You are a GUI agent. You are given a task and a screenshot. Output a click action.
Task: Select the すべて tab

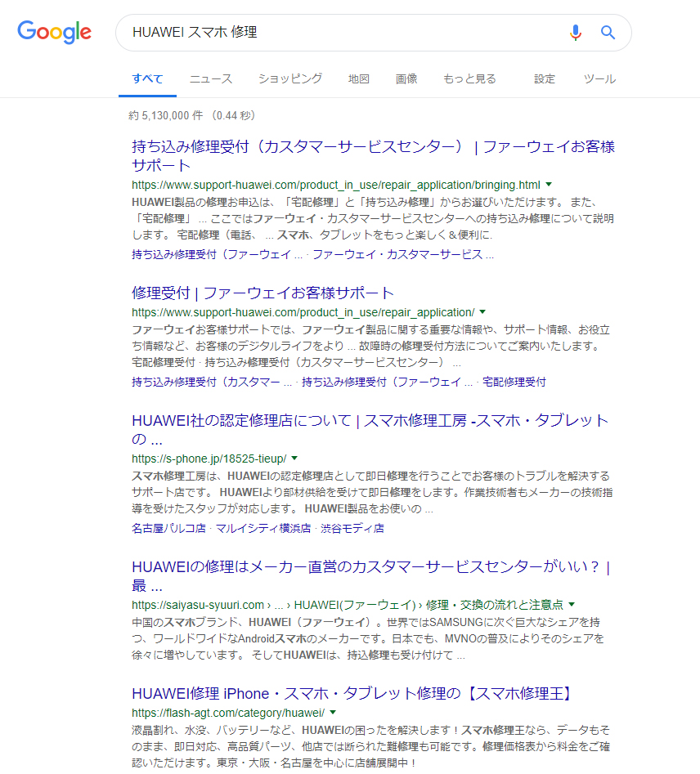147,78
